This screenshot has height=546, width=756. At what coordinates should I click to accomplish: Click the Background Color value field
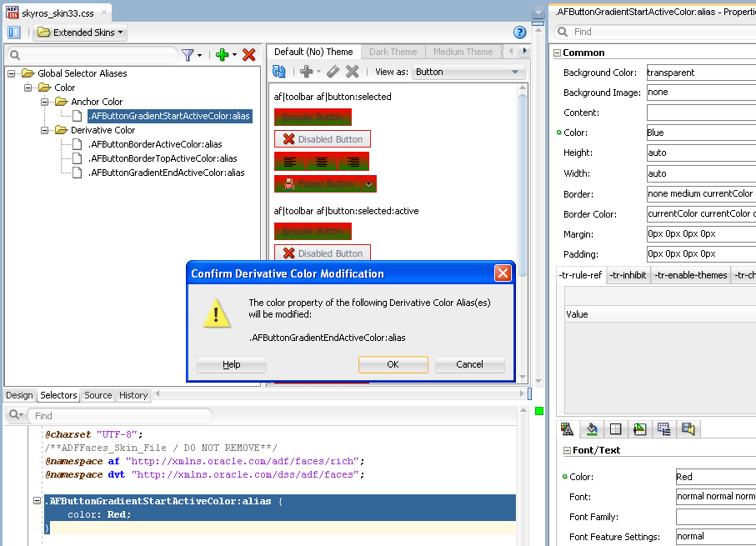701,73
